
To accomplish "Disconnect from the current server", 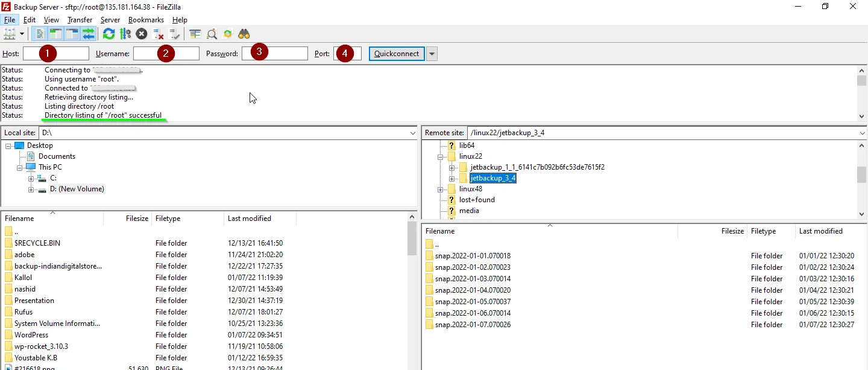I will click(x=159, y=34).
